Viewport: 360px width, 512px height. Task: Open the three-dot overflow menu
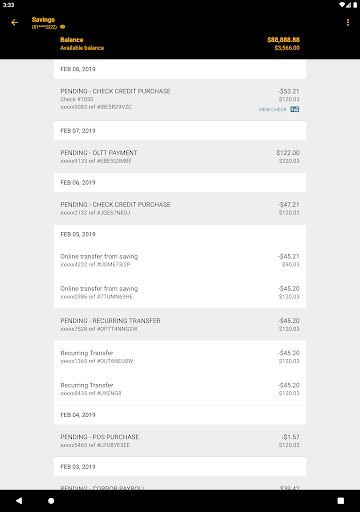[348, 22]
